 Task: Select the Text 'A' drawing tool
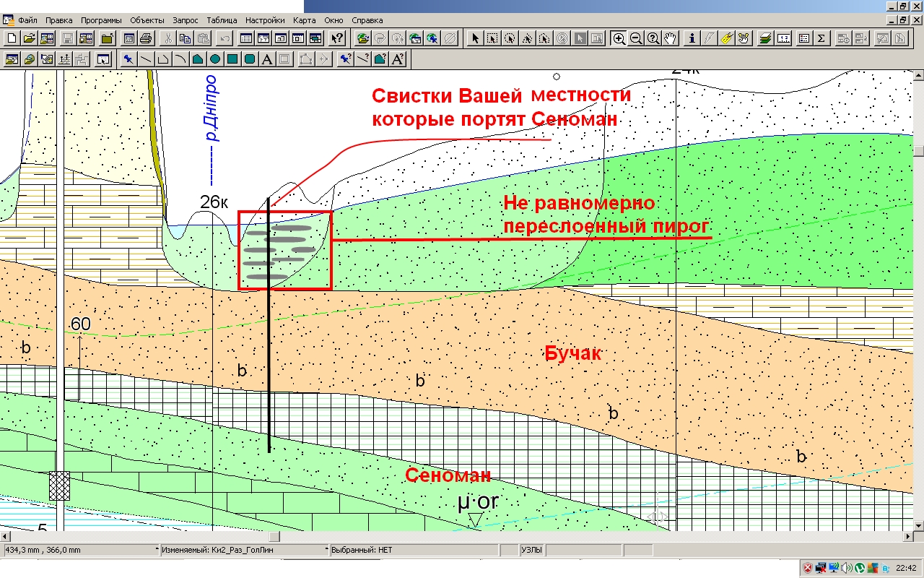(267, 59)
